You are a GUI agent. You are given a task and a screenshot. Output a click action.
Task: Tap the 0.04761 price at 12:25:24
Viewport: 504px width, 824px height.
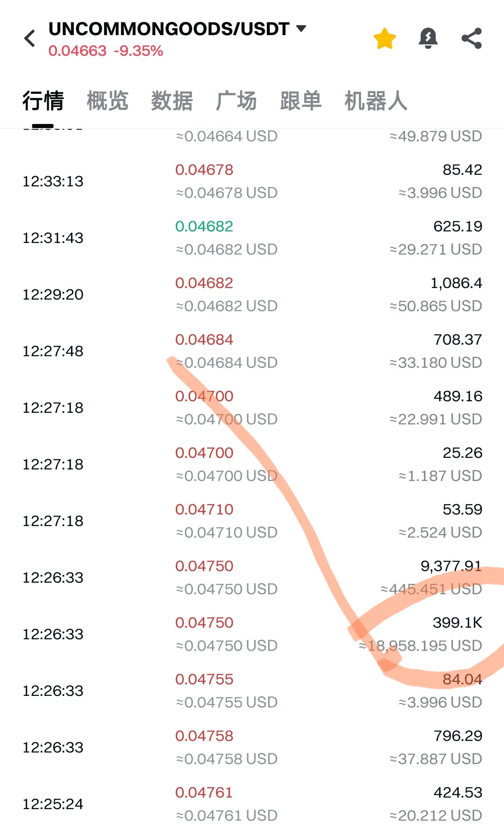tap(204, 792)
